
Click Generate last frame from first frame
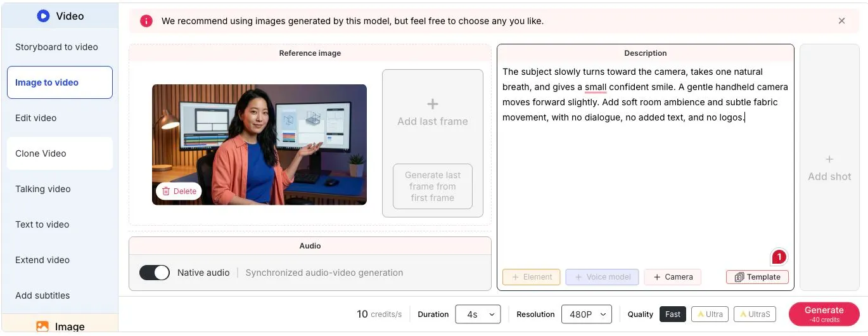click(433, 186)
